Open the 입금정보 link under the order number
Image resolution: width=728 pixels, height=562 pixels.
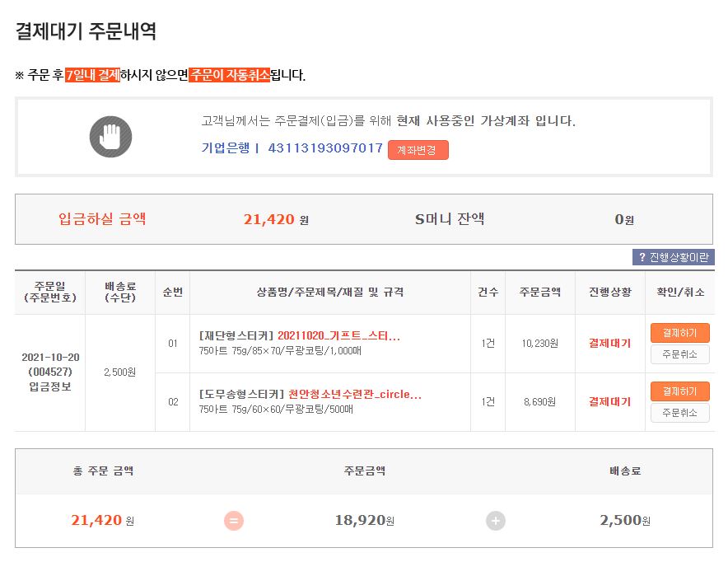click(49, 386)
